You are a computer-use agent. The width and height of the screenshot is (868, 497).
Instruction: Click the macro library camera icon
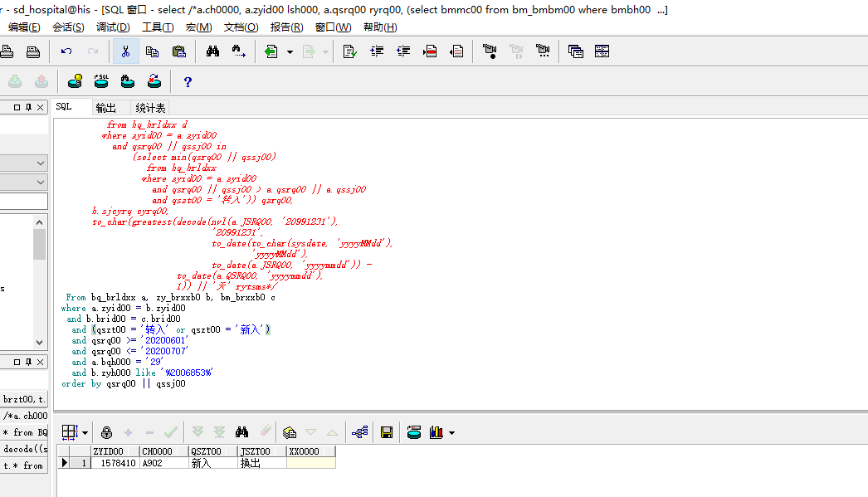click(543, 51)
